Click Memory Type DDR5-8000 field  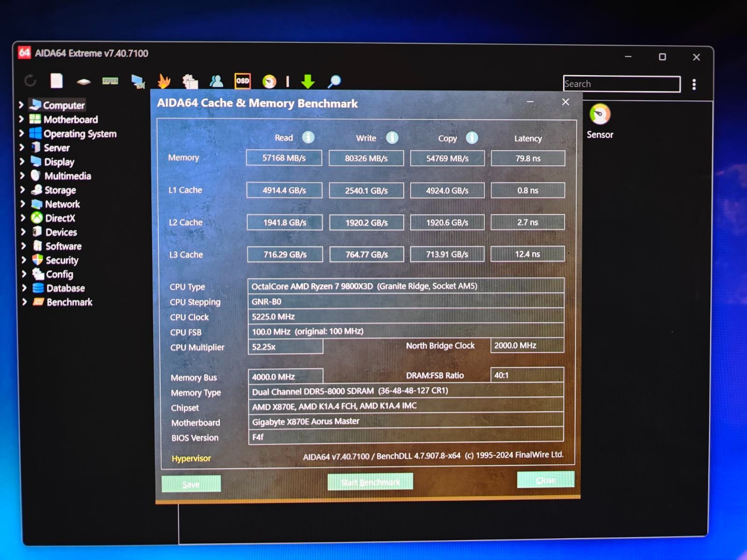point(406,391)
